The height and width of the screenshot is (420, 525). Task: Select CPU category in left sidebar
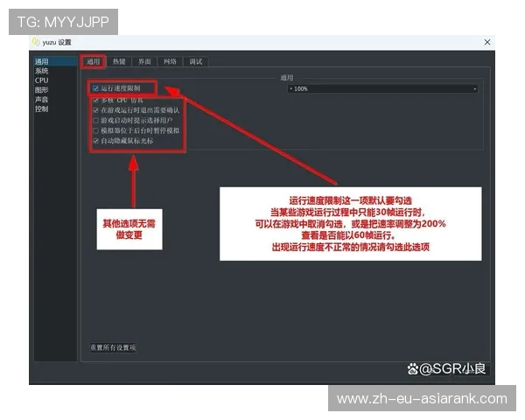55,80
